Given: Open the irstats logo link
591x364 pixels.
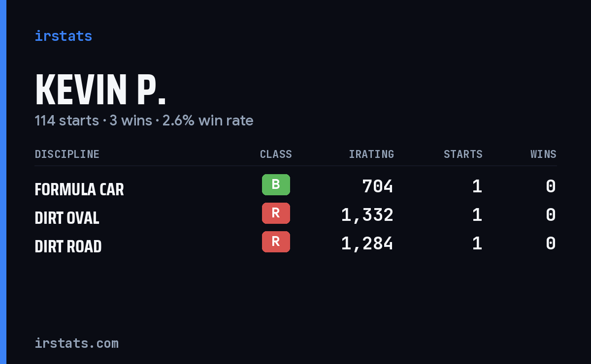Looking at the screenshot, I should click(64, 36).
